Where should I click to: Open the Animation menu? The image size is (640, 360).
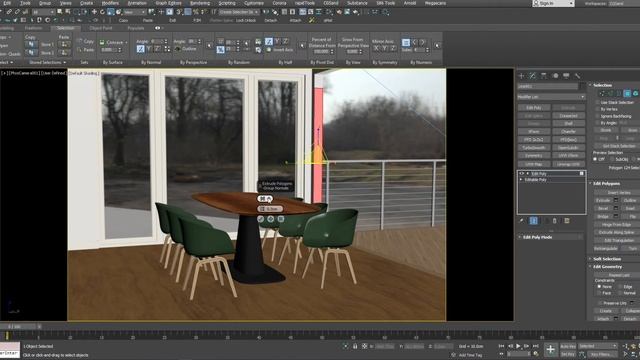click(x=137, y=3)
